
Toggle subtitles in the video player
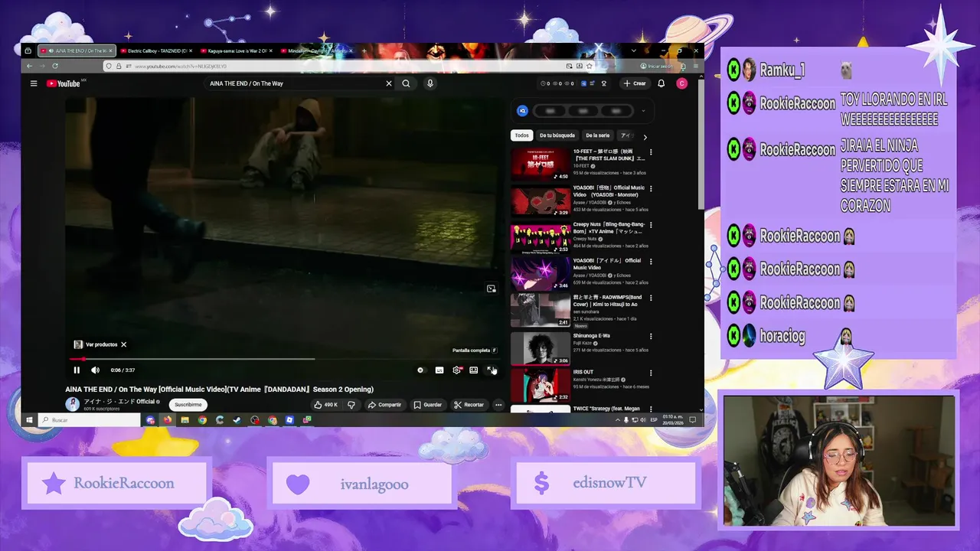coord(439,370)
